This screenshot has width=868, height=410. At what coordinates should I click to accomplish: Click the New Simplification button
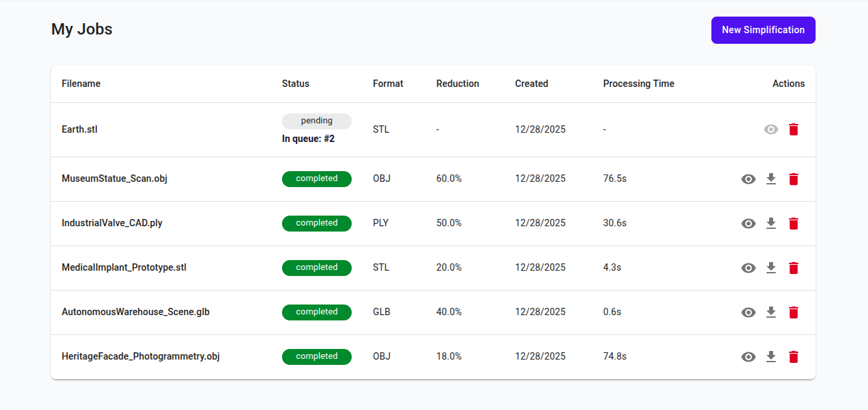point(763,30)
